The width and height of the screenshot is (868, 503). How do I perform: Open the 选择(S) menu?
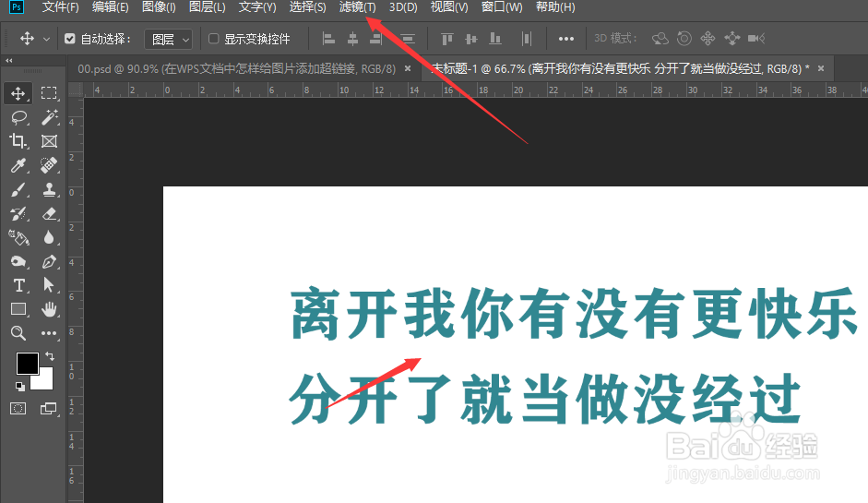click(x=308, y=7)
